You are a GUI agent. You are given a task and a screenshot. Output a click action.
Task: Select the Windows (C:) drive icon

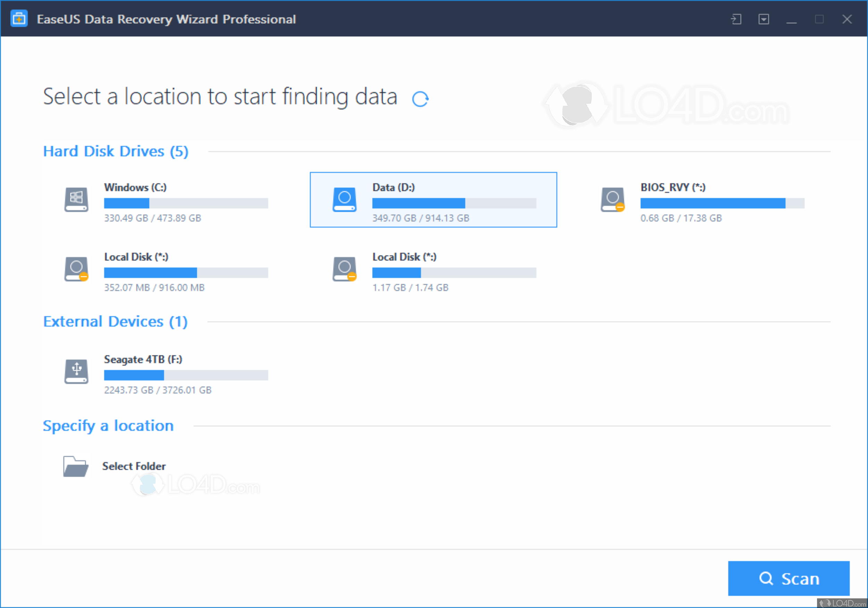click(76, 199)
